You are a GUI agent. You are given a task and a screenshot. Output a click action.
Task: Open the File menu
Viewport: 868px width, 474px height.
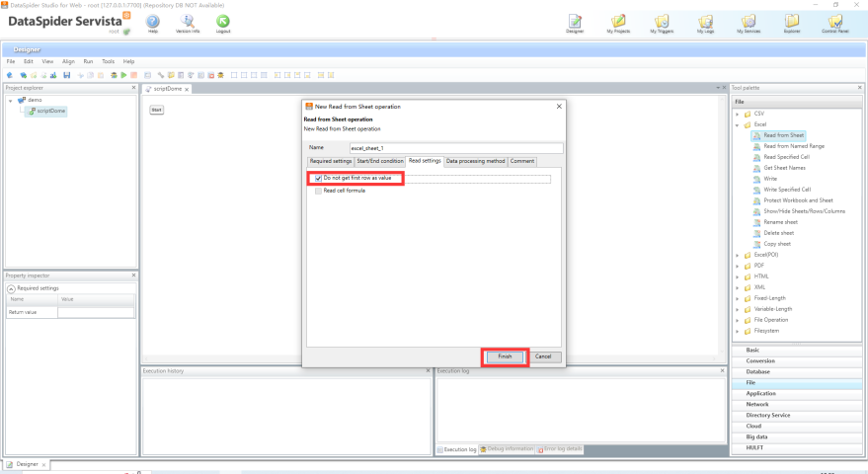click(11, 61)
